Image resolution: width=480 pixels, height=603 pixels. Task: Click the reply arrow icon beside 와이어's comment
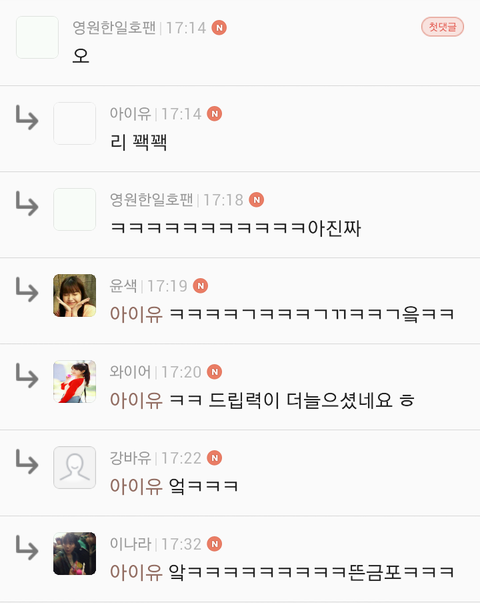pos(27,376)
